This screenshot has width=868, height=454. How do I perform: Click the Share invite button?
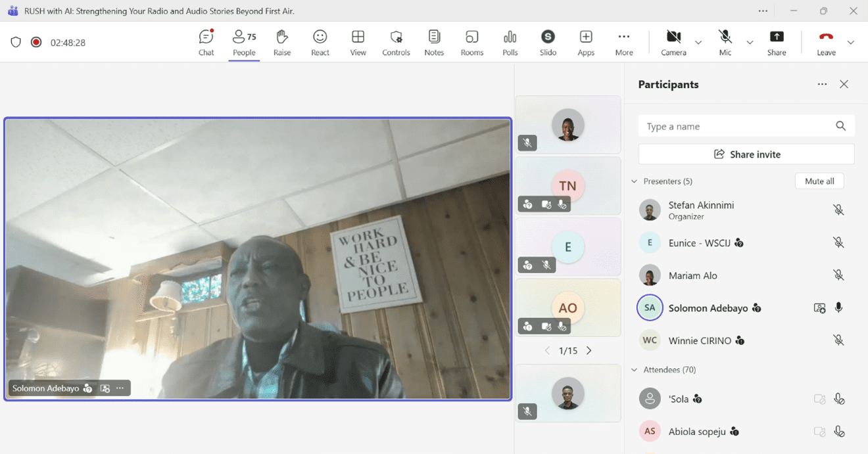coord(746,154)
